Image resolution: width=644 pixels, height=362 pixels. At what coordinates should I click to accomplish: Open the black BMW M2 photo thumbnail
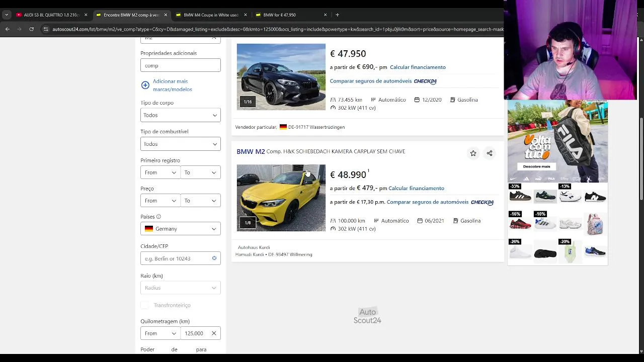tap(281, 77)
